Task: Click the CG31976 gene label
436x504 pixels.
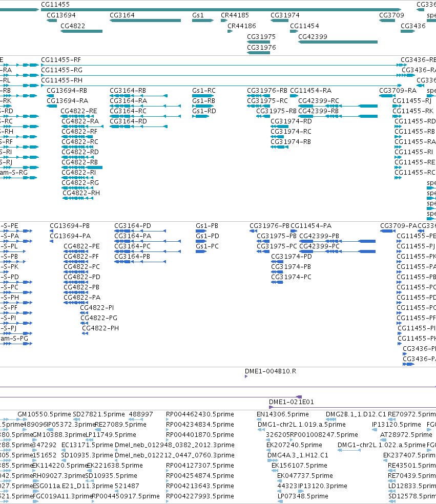Action: pos(261,47)
